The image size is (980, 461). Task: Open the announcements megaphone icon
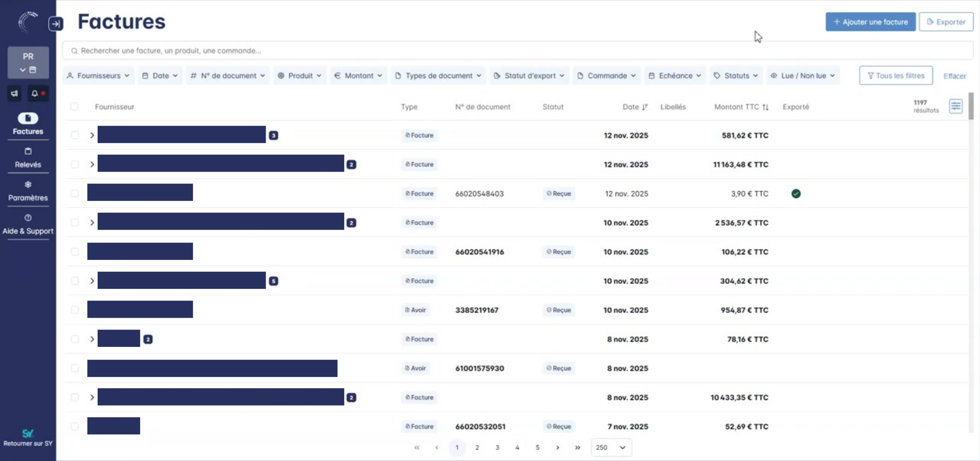15,93
